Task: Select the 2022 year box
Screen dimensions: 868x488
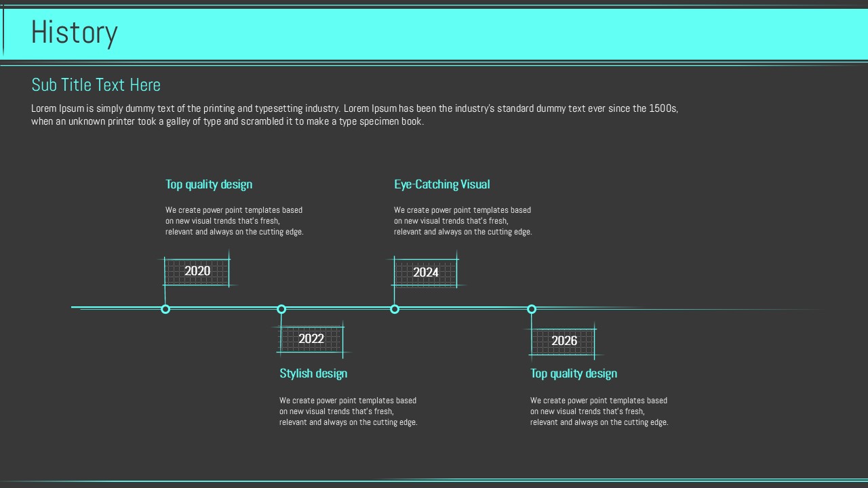Action: pos(311,339)
